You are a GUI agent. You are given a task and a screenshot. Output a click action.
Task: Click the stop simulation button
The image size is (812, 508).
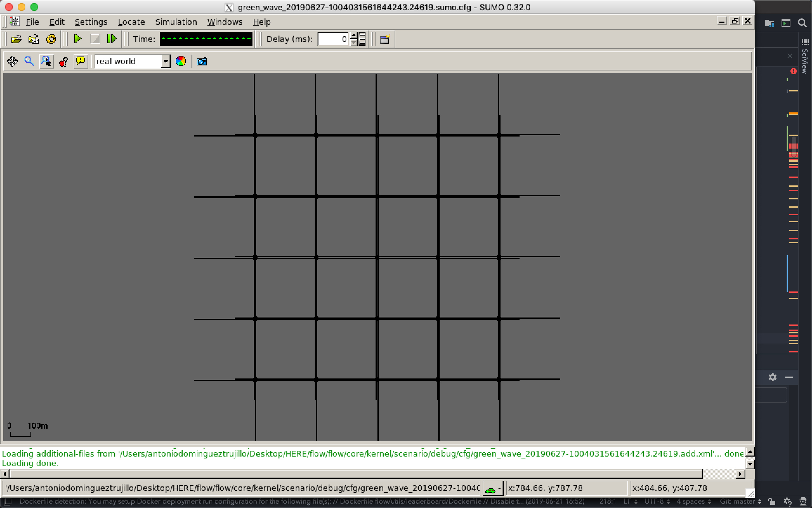95,39
